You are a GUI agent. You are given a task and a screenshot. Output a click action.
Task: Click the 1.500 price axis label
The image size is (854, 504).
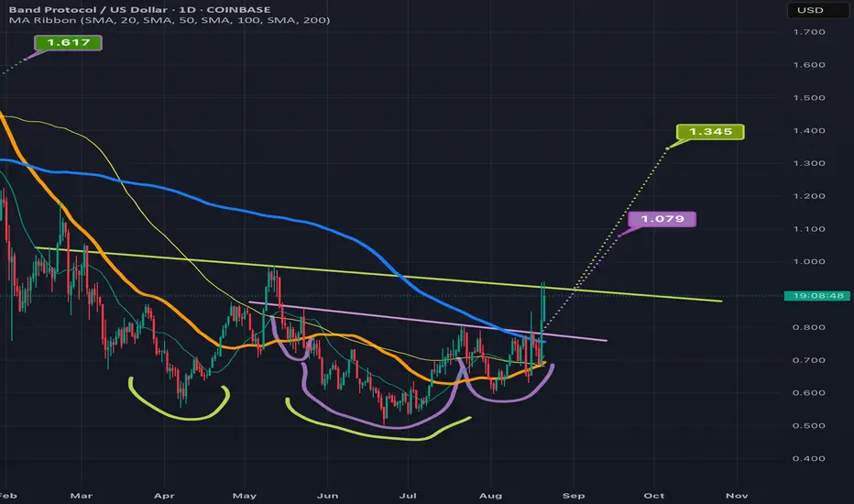coord(809,98)
